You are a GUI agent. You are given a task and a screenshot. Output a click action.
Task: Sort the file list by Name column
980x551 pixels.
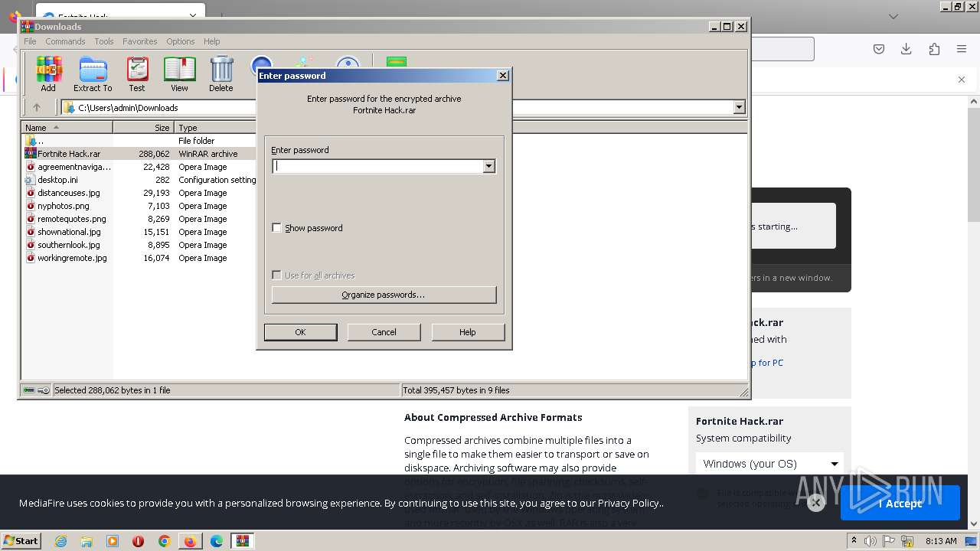pyautogui.click(x=67, y=128)
